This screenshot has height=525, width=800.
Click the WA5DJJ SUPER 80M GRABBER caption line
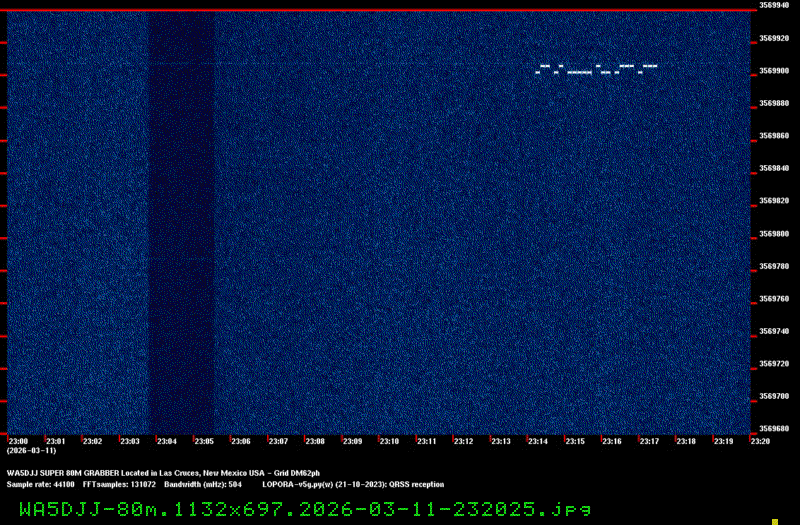163,473
